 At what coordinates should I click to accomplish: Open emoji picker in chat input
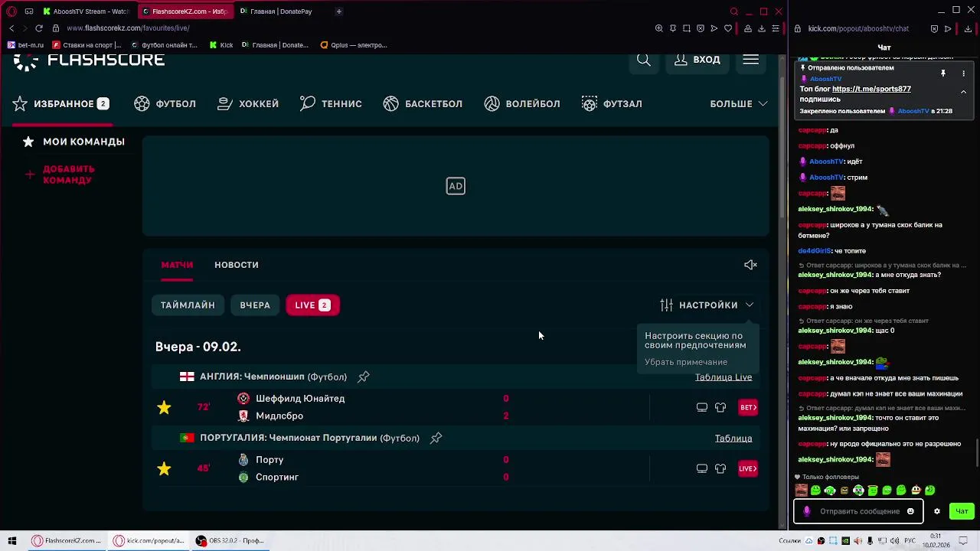click(x=910, y=511)
